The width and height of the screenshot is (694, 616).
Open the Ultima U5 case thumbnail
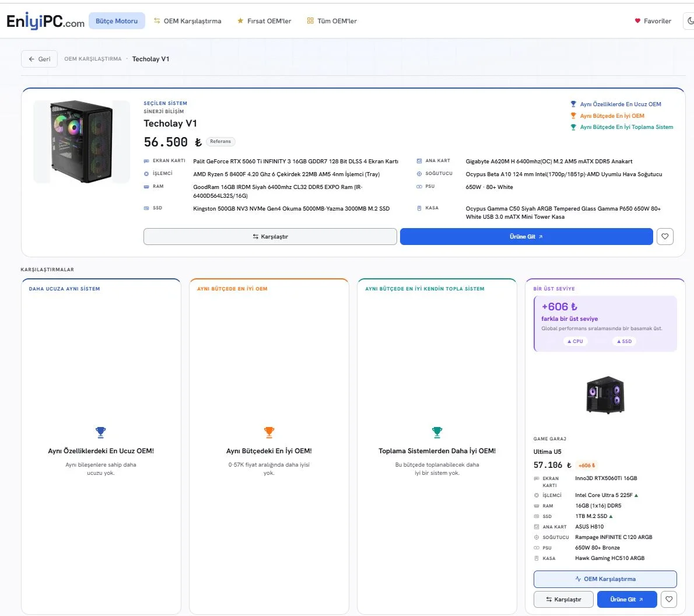coord(605,394)
